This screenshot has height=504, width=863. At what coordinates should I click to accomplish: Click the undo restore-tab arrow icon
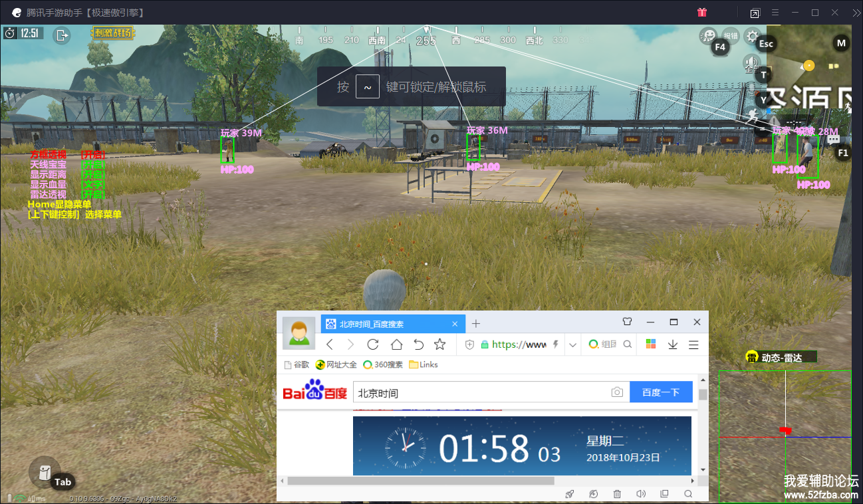coord(418,344)
